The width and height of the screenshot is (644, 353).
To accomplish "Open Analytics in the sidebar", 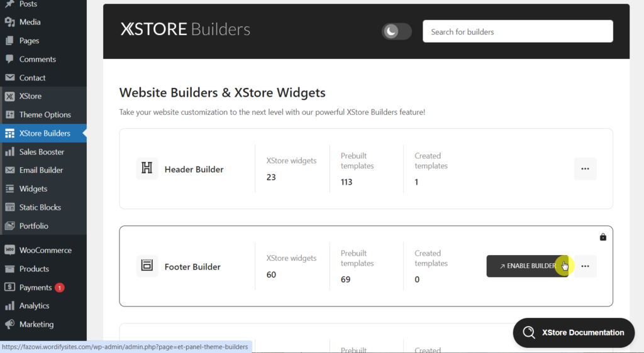I will point(43,306).
